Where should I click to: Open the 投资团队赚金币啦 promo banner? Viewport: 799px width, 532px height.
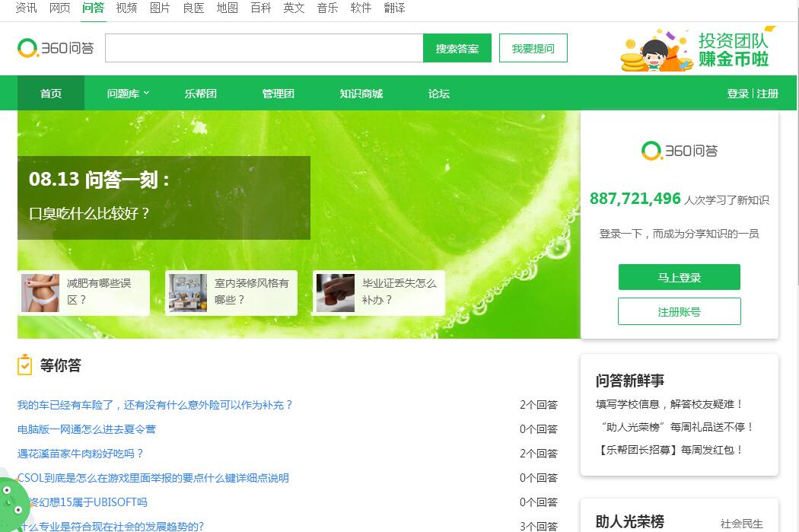(x=696, y=49)
